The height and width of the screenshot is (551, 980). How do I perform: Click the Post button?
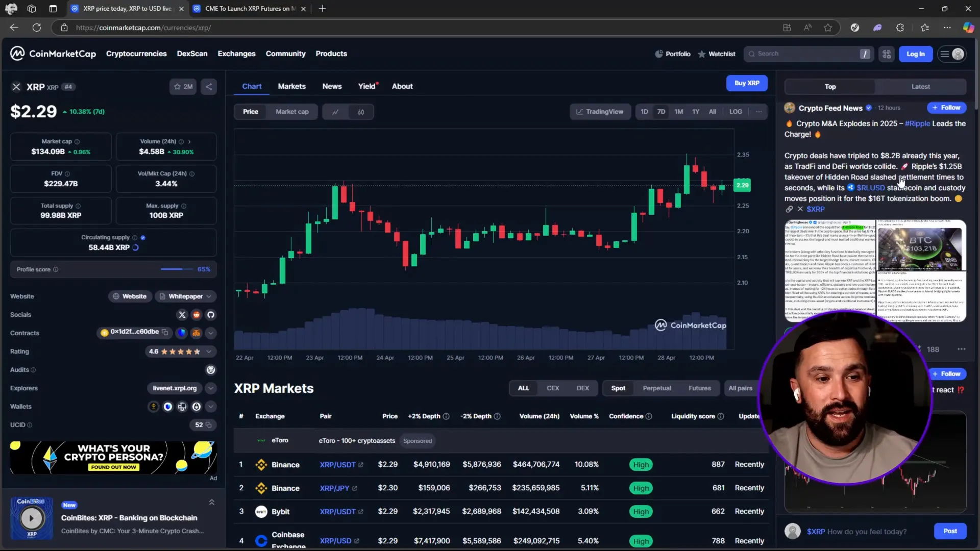tap(950, 531)
